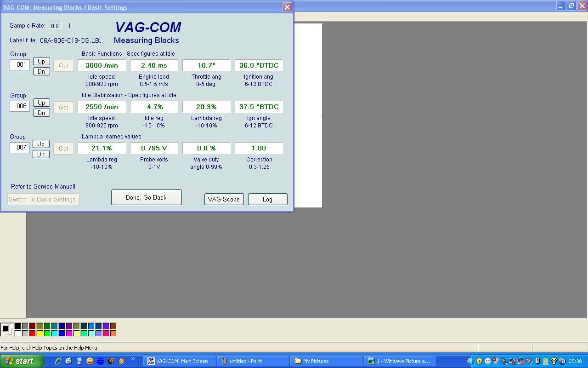The width and height of the screenshot is (588, 368).
Task: Click the Show Desktop quick launch icon
Action: click(x=79, y=361)
